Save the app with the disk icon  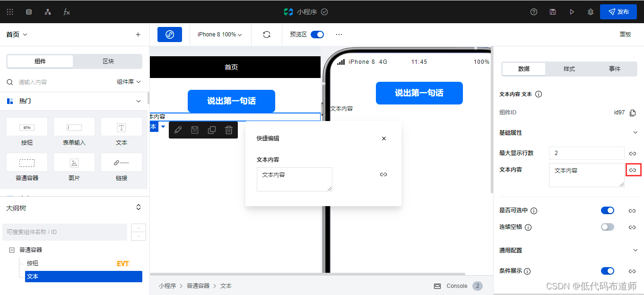coord(553,12)
